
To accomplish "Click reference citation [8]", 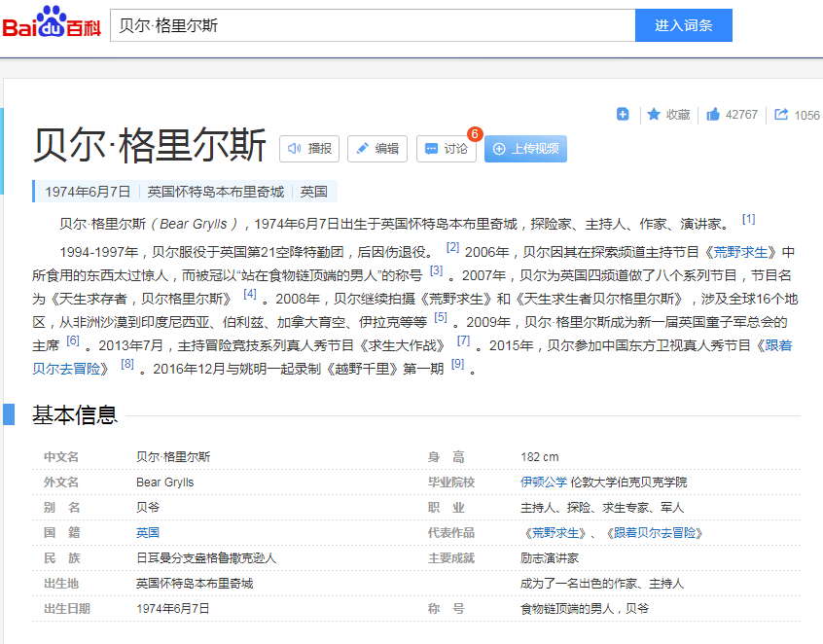I will (x=127, y=364).
